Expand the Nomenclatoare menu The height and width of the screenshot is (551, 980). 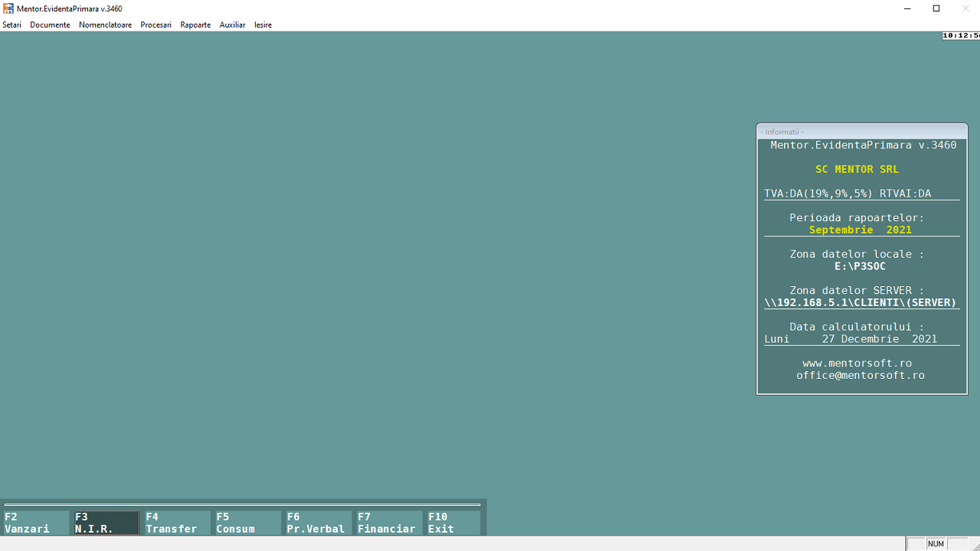tap(105, 24)
